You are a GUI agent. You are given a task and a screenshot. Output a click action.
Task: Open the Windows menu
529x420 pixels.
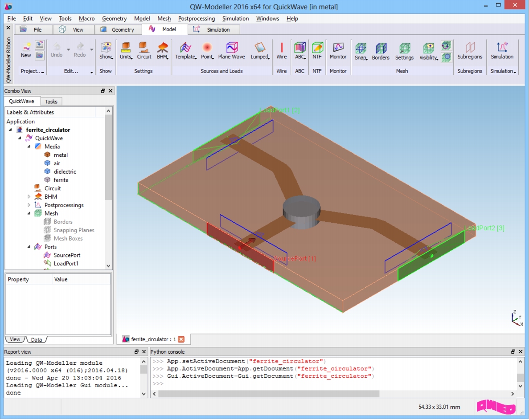267,19
